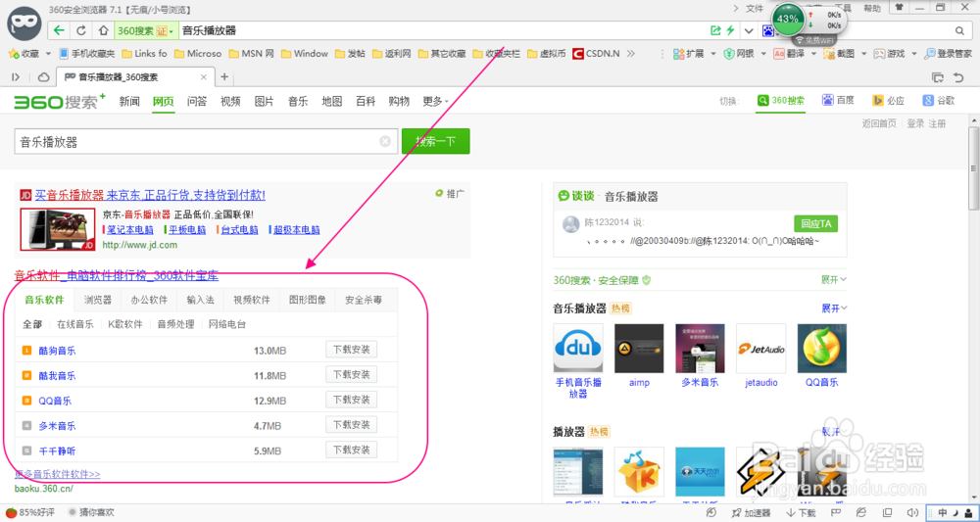Open the MSN 网 bookmark folder
This screenshot has width=980, height=522.
pyautogui.click(x=252, y=54)
